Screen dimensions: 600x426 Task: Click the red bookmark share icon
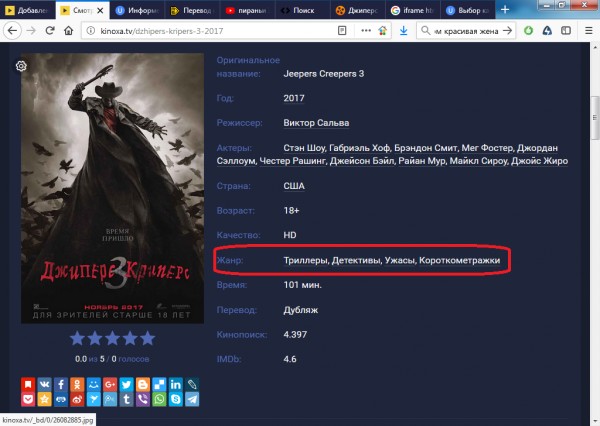[28, 384]
